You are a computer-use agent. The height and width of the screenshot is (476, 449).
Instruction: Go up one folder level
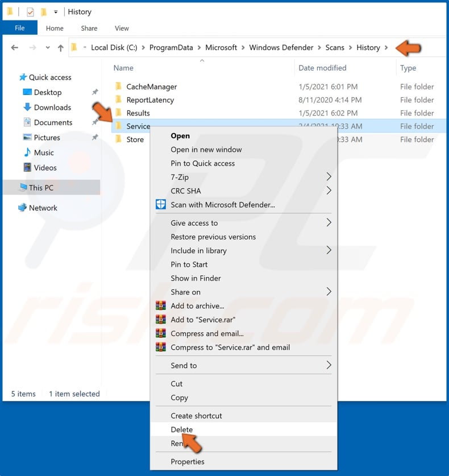(61, 48)
